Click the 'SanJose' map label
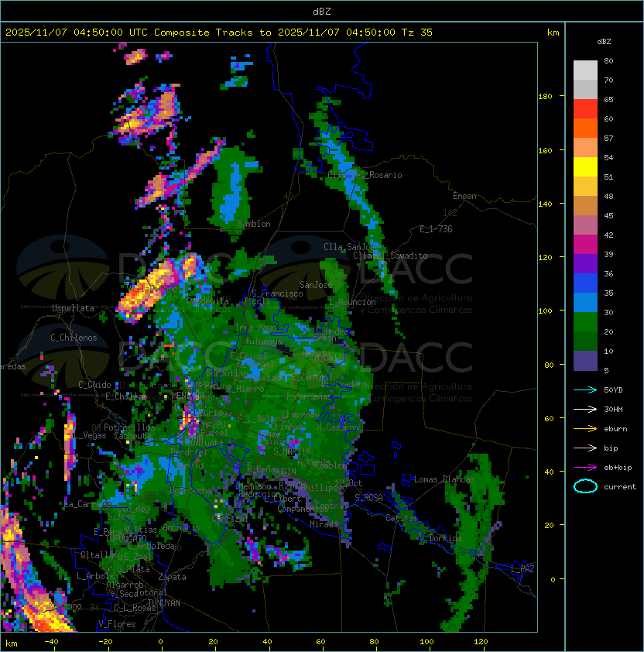The image size is (644, 652). pyautogui.click(x=316, y=285)
